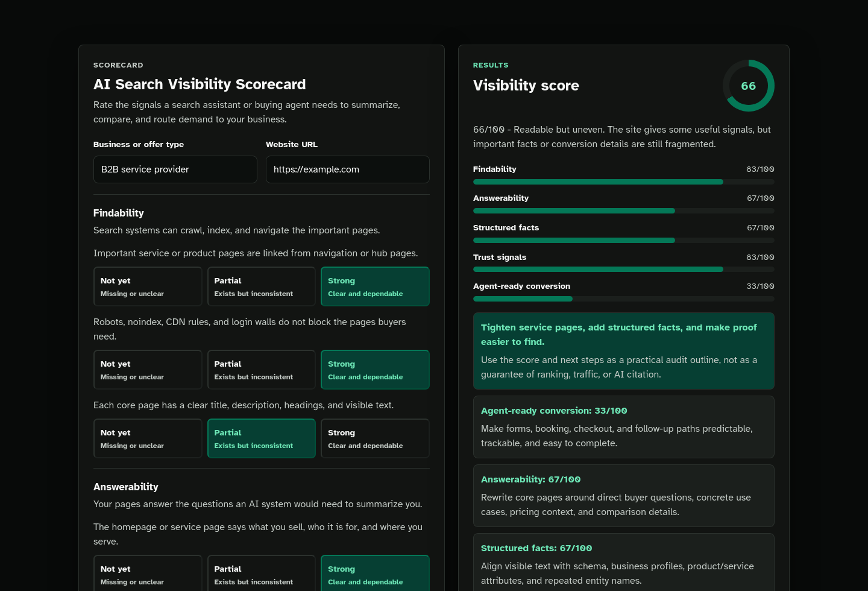Click the 'Trust signals' label in results
Screen dimensions: 868x591
tap(500, 258)
